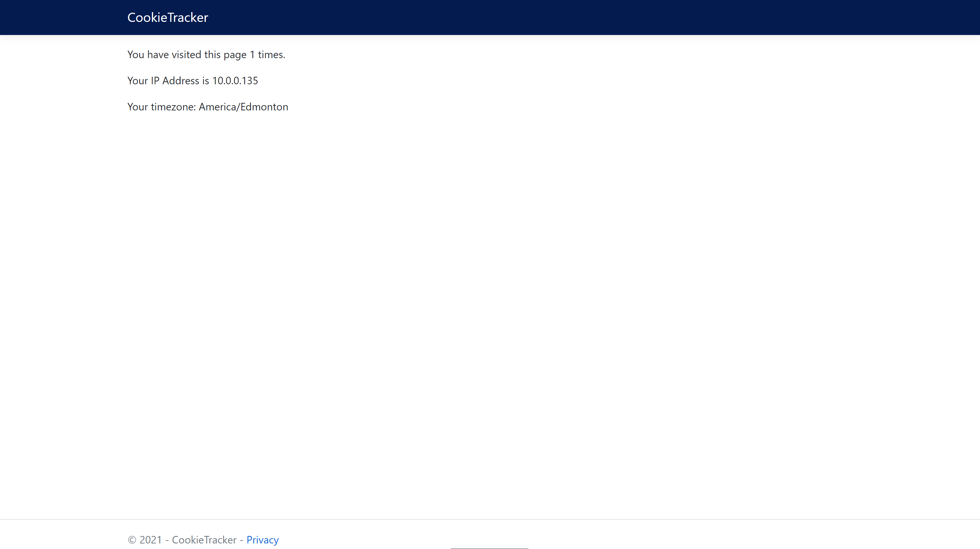Click the CookieTracker brand in the navbar

[167, 17]
